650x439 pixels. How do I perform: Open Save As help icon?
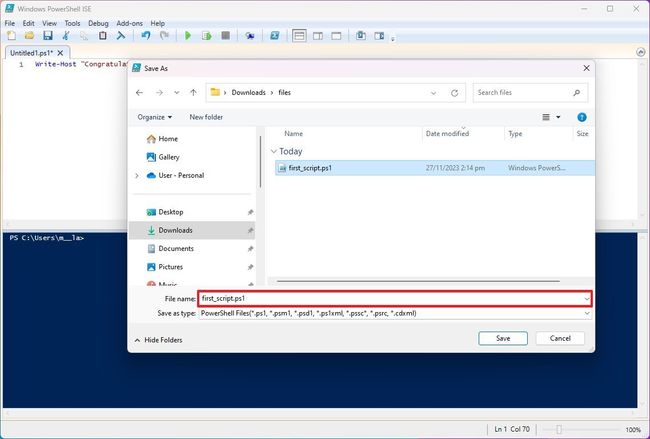[582, 117]
